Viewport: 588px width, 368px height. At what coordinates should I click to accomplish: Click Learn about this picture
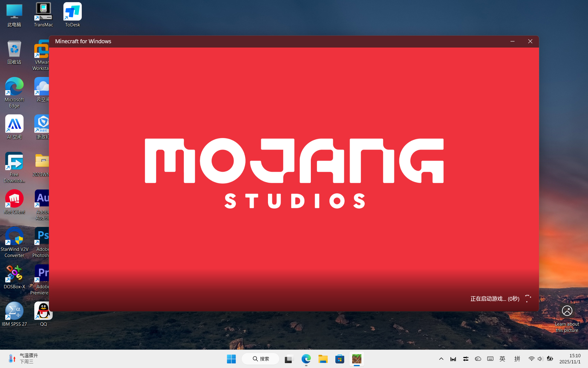tap(567, 318)
